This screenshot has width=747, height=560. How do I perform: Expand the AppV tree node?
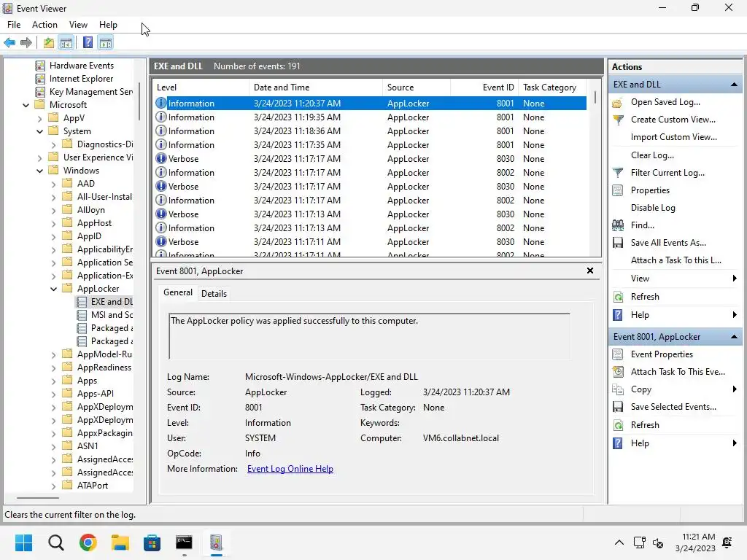point(40,118)
